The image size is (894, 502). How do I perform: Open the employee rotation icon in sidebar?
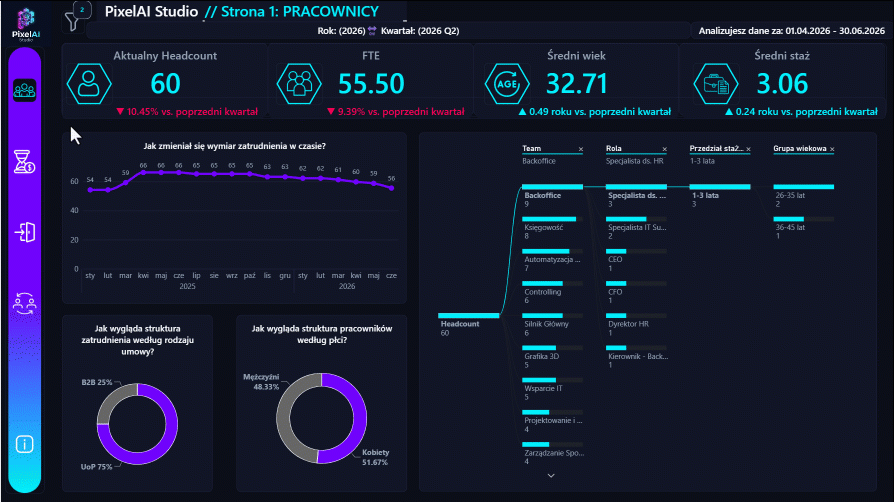click(x=25, y=303)
